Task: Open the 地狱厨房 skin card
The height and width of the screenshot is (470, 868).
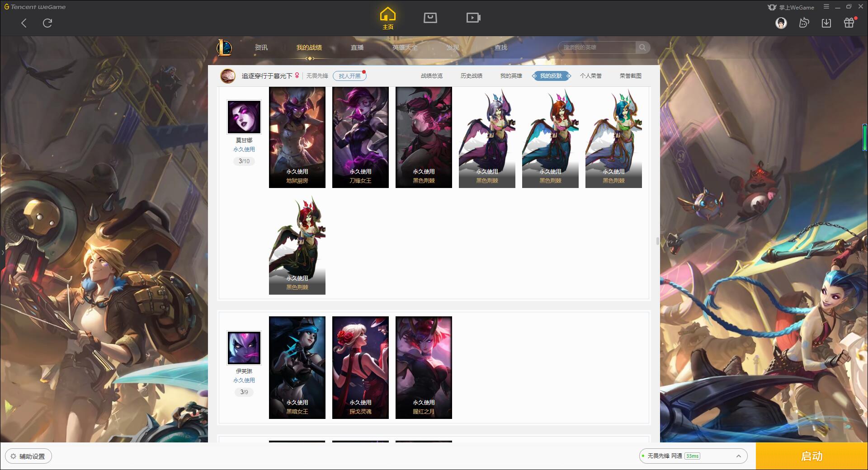Action: [x=297, y=137]
